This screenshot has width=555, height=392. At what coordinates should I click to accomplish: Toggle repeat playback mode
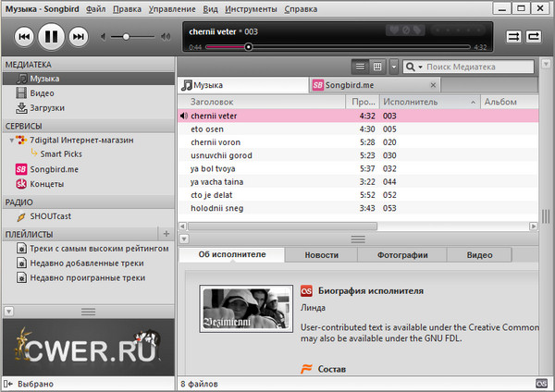click(x=535, y=37)
